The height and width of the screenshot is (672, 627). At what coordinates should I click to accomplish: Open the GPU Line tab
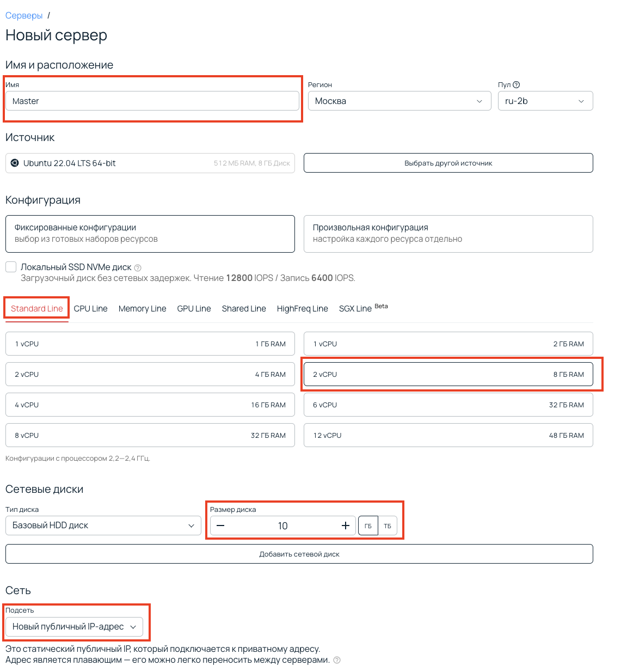(x=194, y=309)
